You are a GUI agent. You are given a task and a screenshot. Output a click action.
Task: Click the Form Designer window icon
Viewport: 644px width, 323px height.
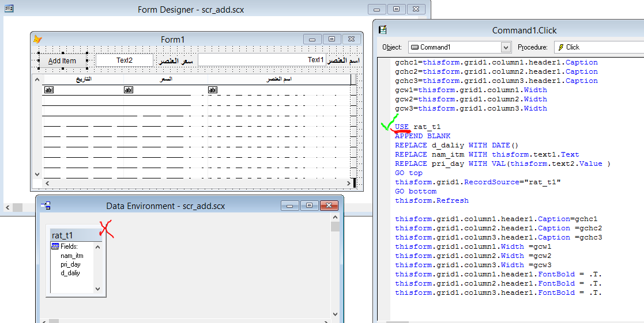(9, 8)
